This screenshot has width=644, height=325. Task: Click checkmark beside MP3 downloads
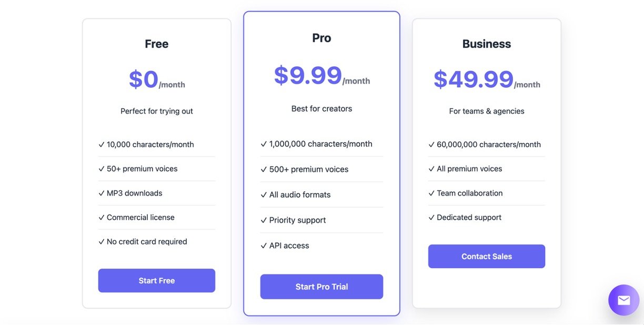coord(102,193)
